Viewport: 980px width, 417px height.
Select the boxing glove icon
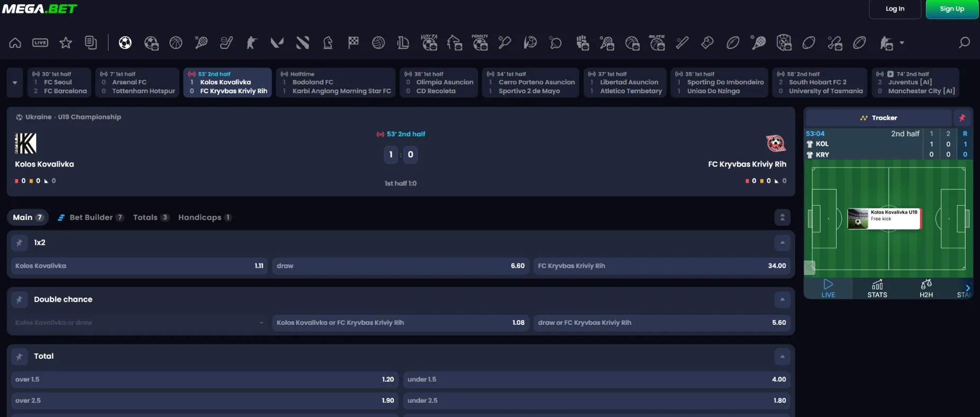click(708, 43)
